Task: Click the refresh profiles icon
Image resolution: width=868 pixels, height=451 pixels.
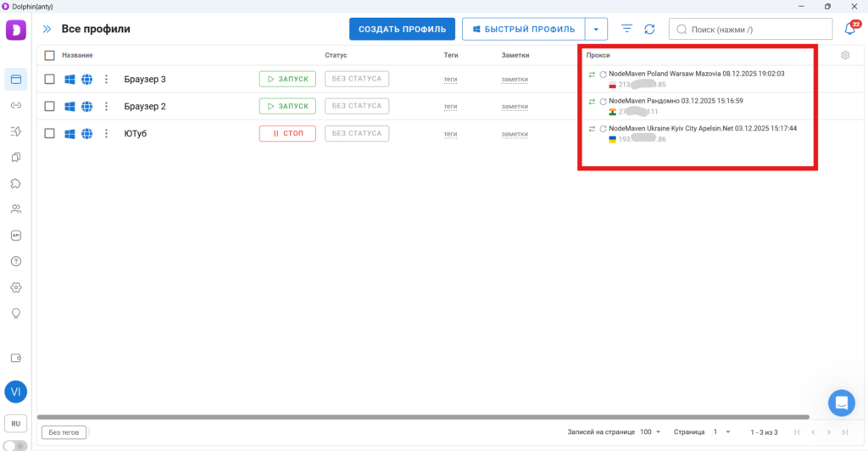Action: [649, 29]
